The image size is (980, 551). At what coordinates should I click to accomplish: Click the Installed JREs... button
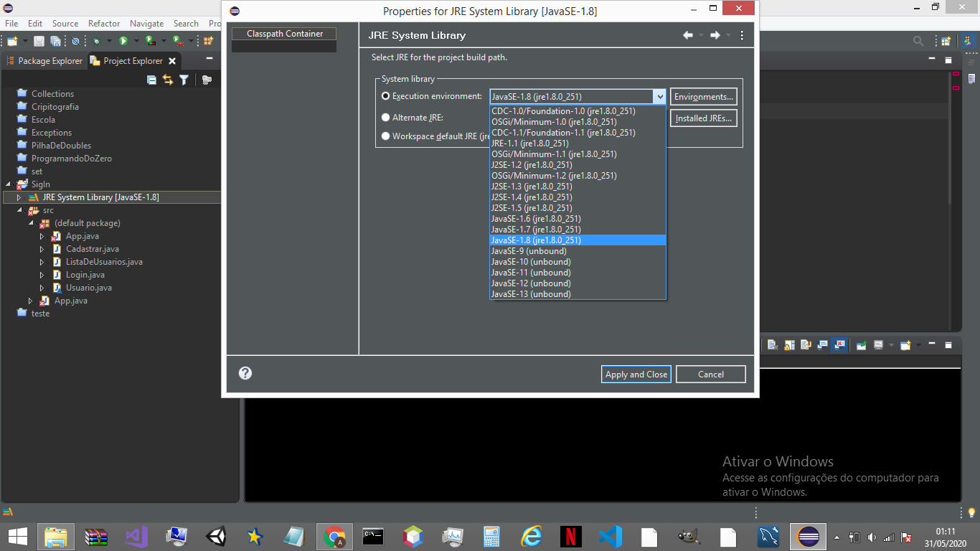coord(704,118)
